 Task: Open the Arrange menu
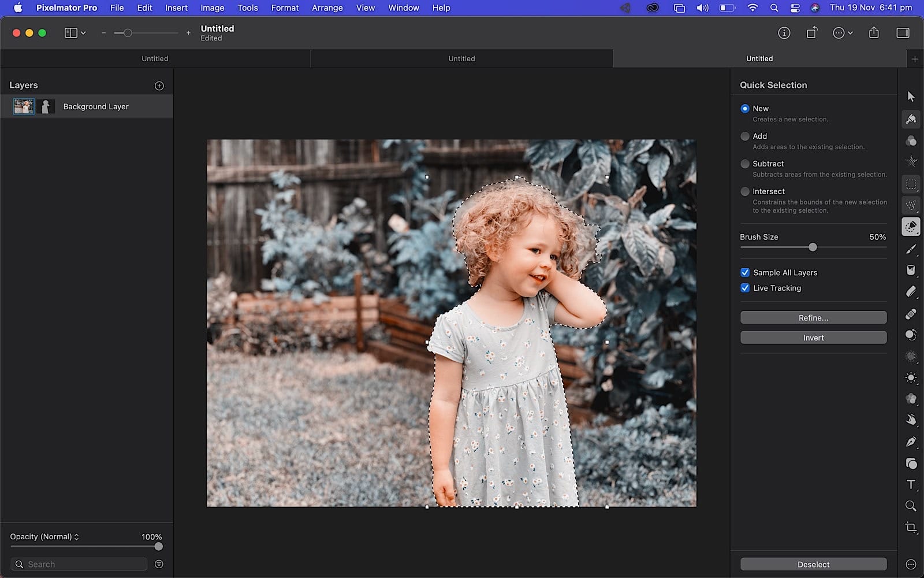pyautogui.click(x=327, y=8)
